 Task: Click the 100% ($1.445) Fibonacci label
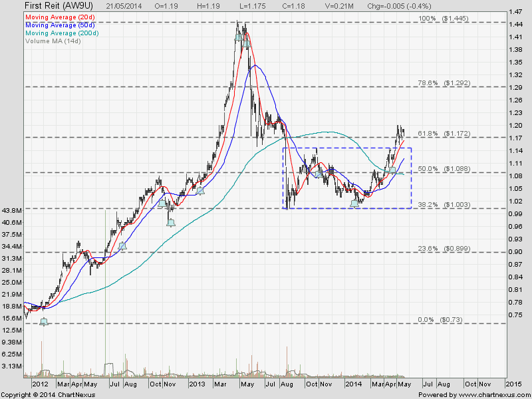pyautogui.click(x=444, y=19)
